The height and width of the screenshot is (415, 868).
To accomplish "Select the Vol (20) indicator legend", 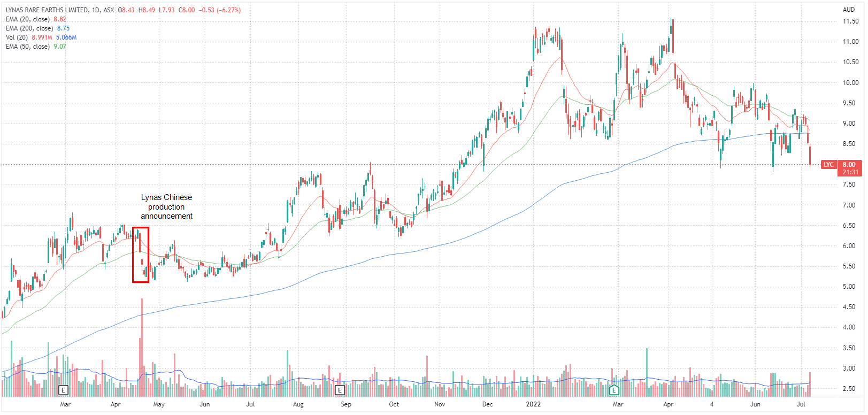I will click(x=17, y=37).
